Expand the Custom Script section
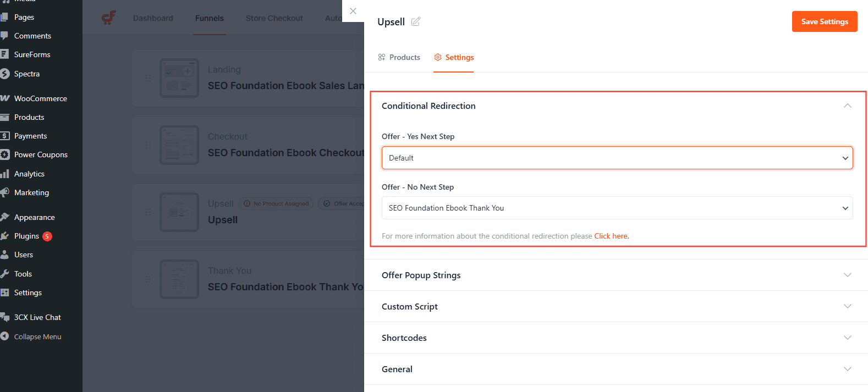This screenshot has width=868, height=392. pos(848,306)
